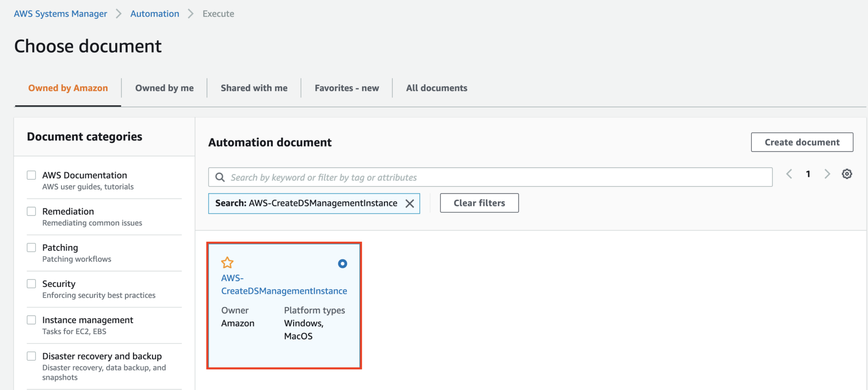Check the AWS Documentation category
Image resolution: width=868 pixels, height=390 pixels.
point(31,175)
